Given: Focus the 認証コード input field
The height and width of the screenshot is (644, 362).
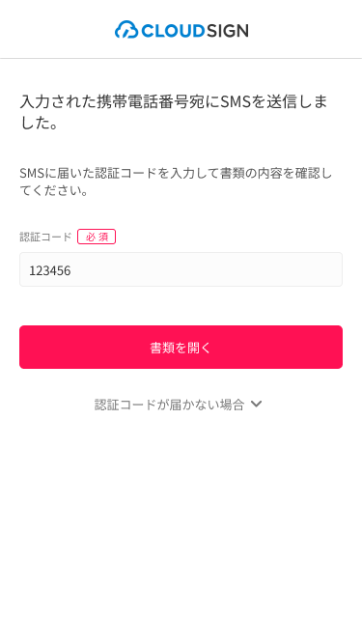Looking at the screenshot, I should [181, 269].
